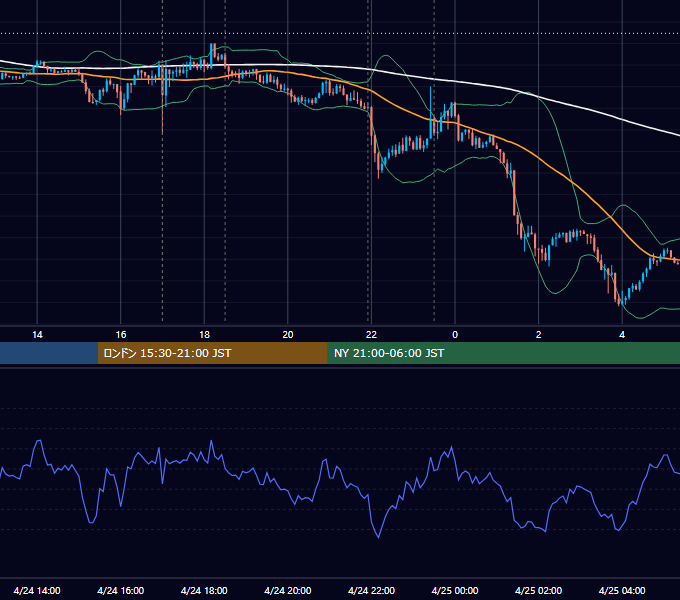Click the 4/24 14:00 date label

pyautogui.click(x=37, y=590)
